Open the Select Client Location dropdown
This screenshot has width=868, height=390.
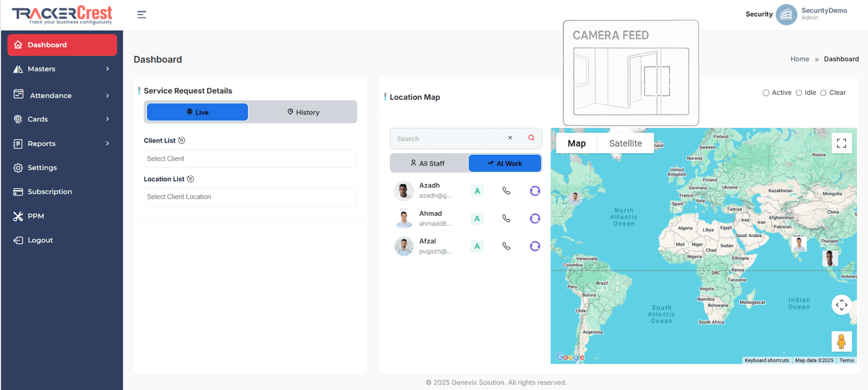click(x=250, y=197)
